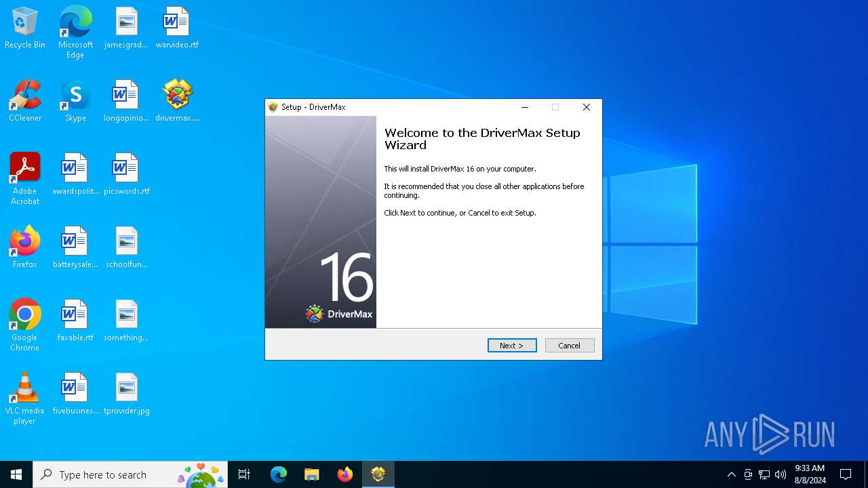Click the DriverMax setup taskbar button
This screenshot has height=488, width=868.
pyautogui.click(x=378, y=474)
